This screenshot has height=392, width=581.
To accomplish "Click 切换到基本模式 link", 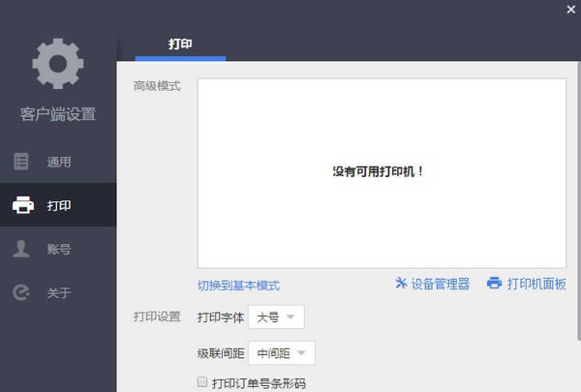I will point(238,286).
